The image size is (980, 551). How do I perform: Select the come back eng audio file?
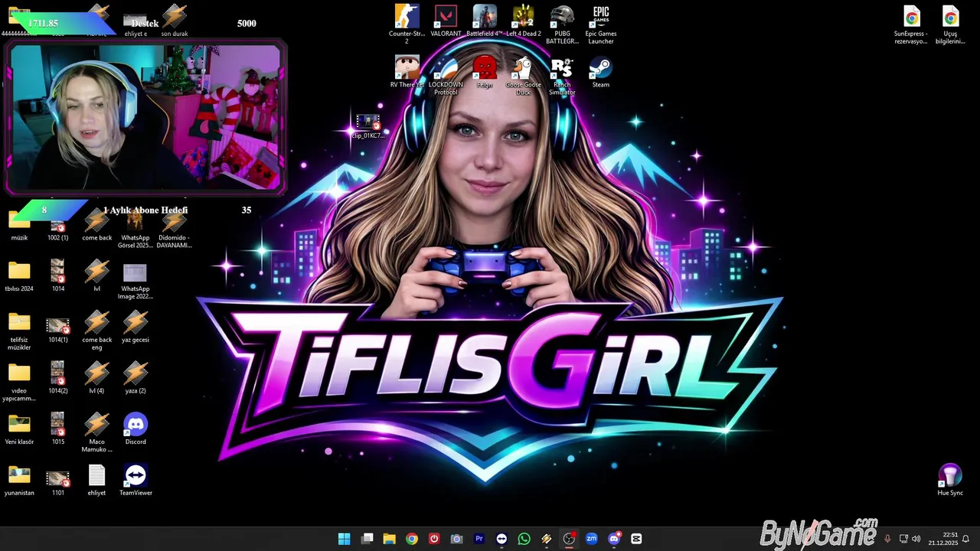coord(96,331)
